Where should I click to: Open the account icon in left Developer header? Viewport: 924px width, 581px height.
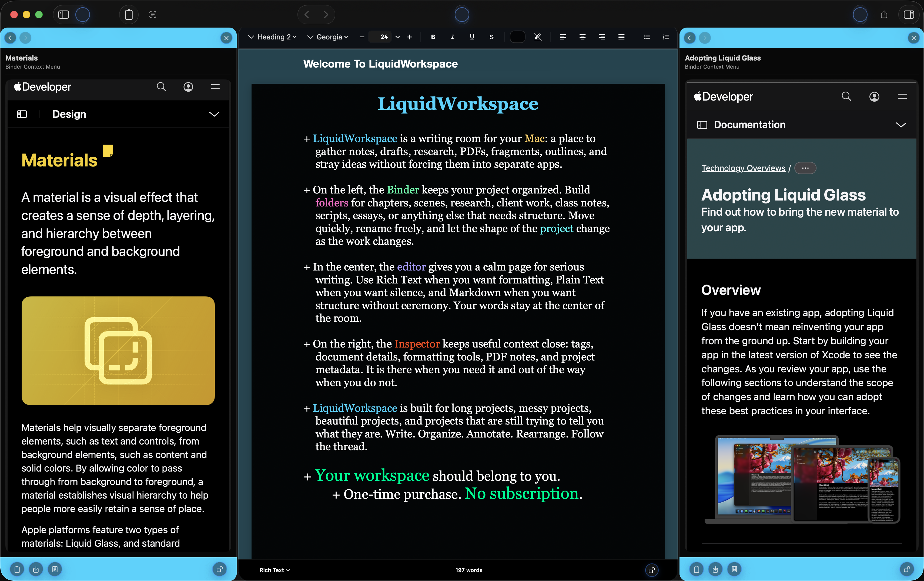click(188, 87)
